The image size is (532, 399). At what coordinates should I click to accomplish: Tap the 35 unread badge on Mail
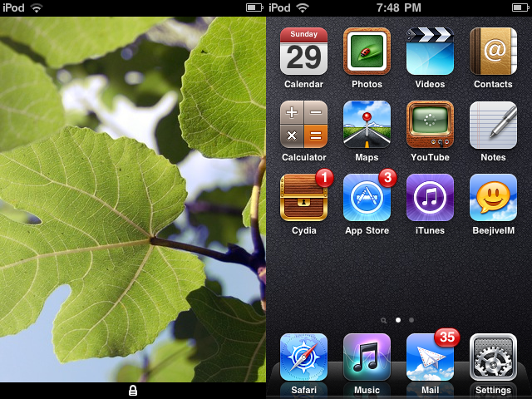click(x=447, y=337)
